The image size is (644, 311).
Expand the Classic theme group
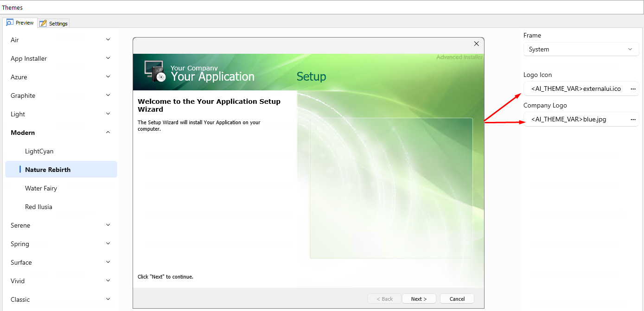[x=61, y=299]
